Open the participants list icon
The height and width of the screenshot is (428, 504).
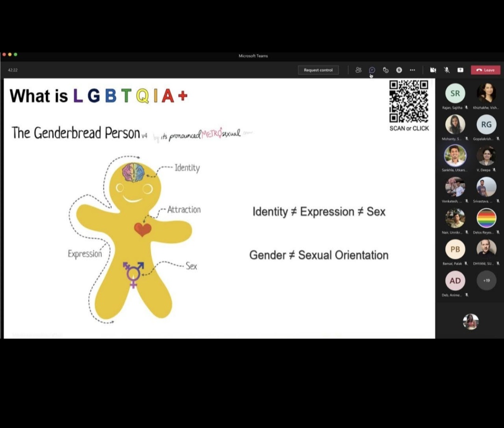358,70
